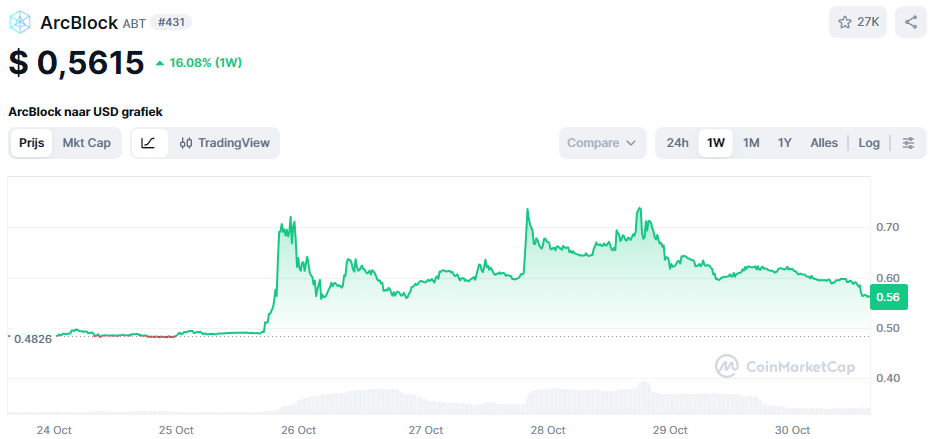Show the Alles (all-time) range
932x439 pixels.
pyautogui.click(x=824, y=143)
